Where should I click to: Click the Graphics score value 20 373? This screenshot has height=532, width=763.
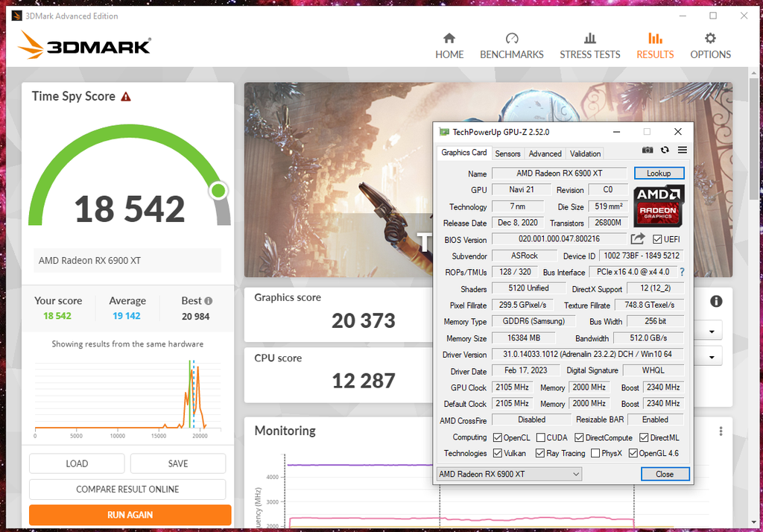tap(364, 320)
